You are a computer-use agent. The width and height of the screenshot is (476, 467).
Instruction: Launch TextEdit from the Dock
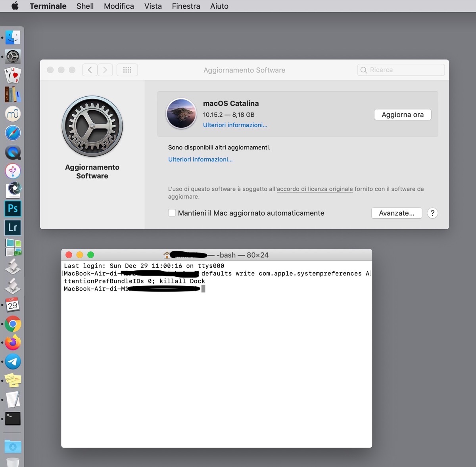pyautogui.click(x=13, y=399)
